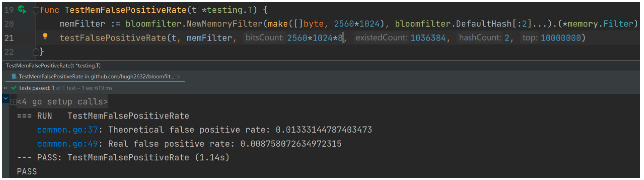Run test via green gutter icon line 19
644x180 pixels.
[x=22, y=10]
